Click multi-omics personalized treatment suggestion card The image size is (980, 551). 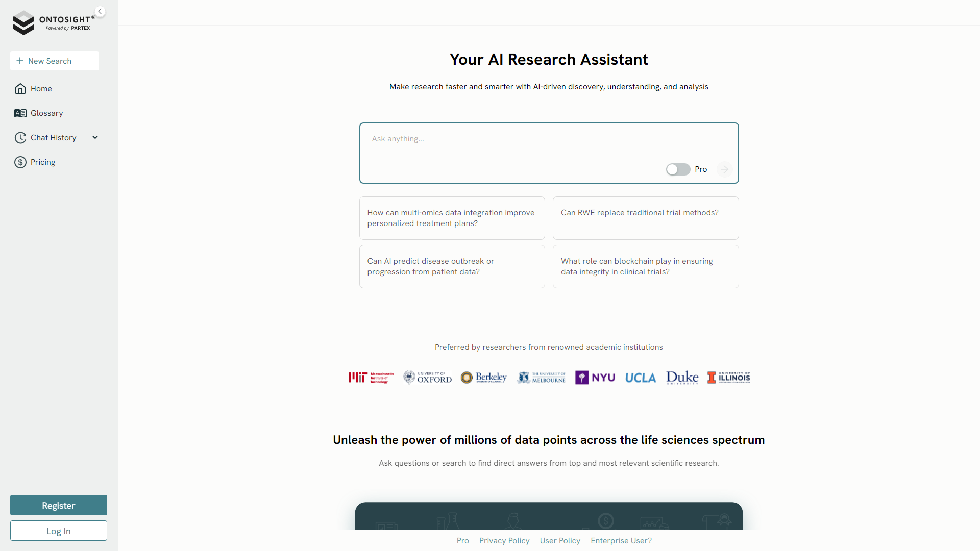pyautogui.click(x=452, y=218)
